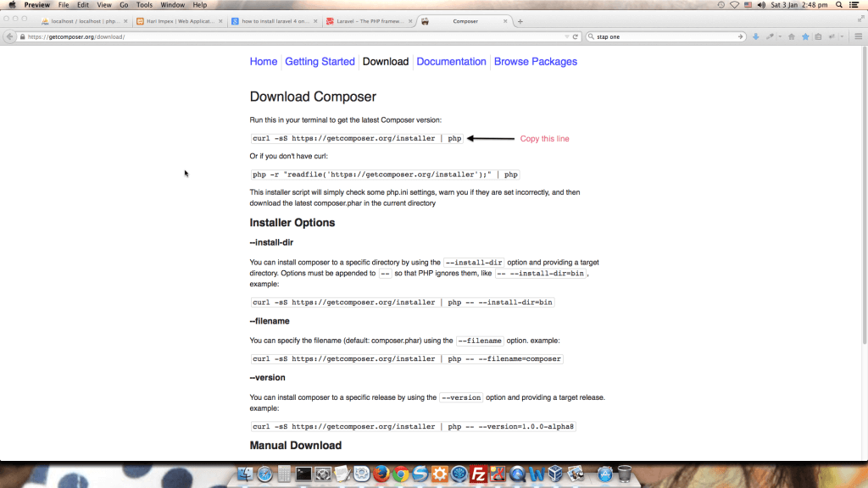Open the File menu
Screen dimensions: 868x488
coord(64,5)
